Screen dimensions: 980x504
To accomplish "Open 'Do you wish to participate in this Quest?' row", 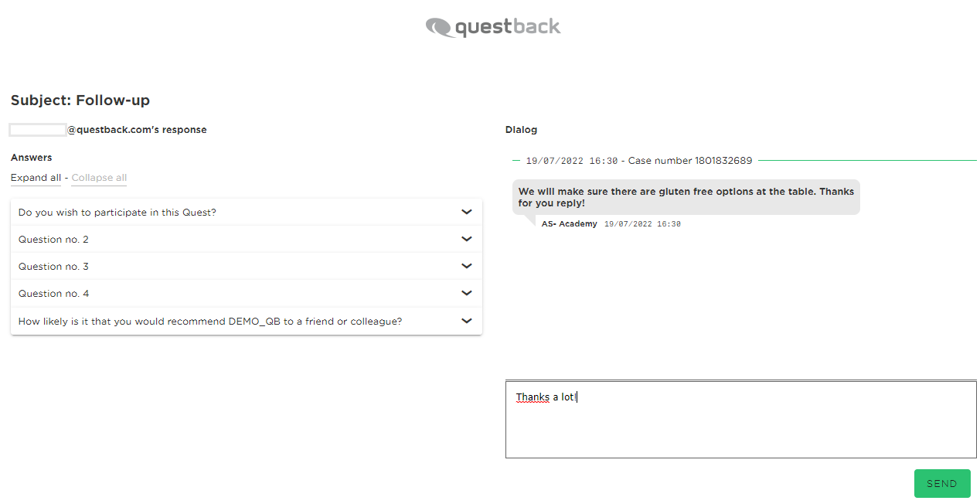I will 247,212.
